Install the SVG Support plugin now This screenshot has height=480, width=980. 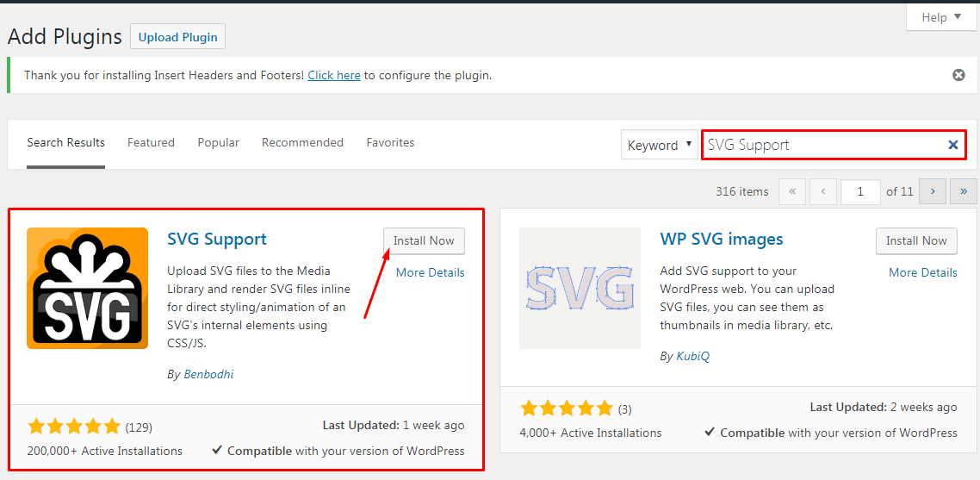(x=424, y=241)
